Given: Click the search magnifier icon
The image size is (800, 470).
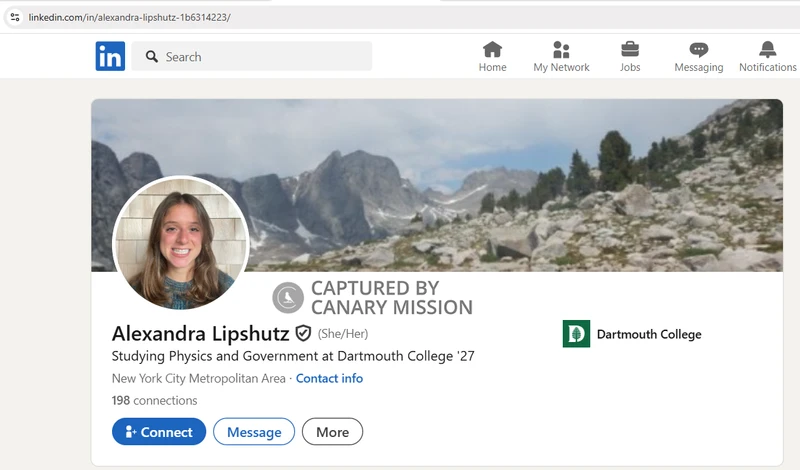Looking at the screenshot, I should (152, 57).
